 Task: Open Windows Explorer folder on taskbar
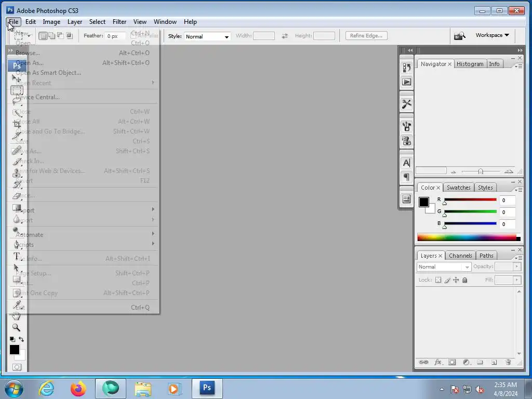[143, 389]
